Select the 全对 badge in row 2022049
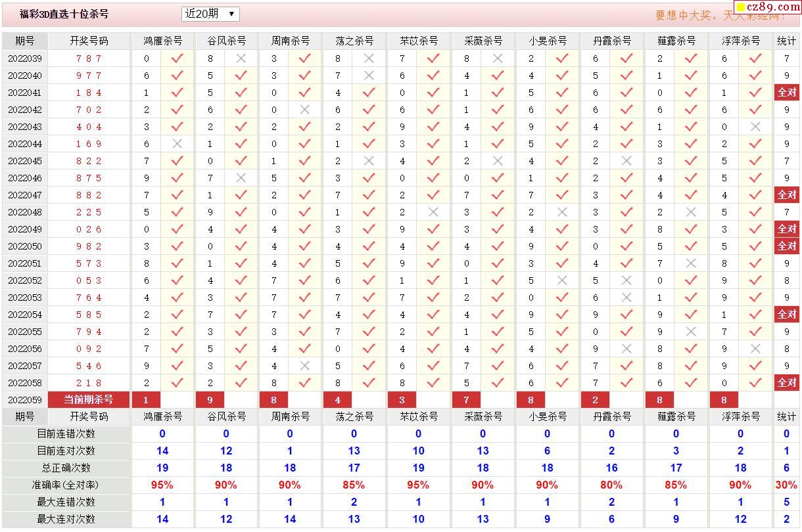Image resolution: width=802 pixels, height=532 pixels. tap(787, 229)
